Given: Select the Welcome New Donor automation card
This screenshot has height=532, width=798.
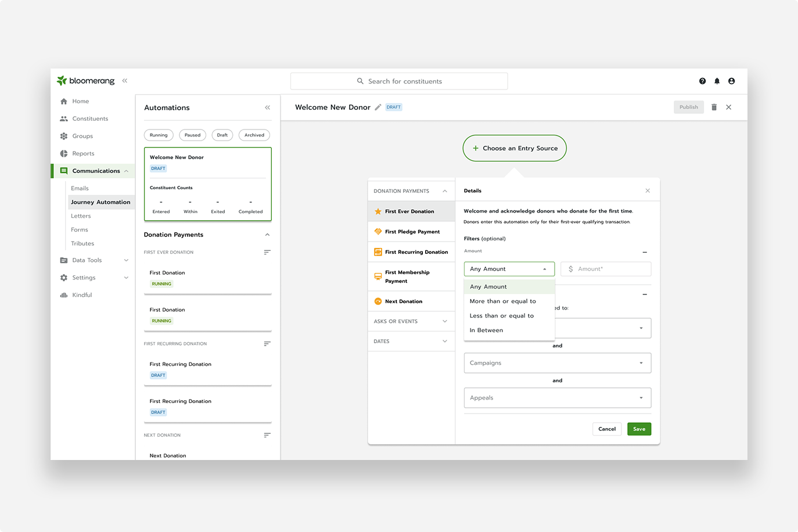Looking at the screenshot, I should [208, 184].
